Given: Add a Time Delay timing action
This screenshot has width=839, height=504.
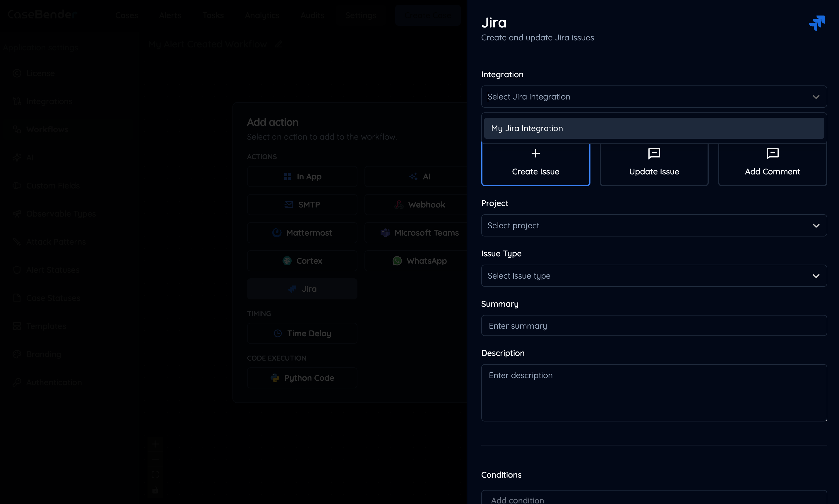Looking at the screenshot, I should 302,333.
